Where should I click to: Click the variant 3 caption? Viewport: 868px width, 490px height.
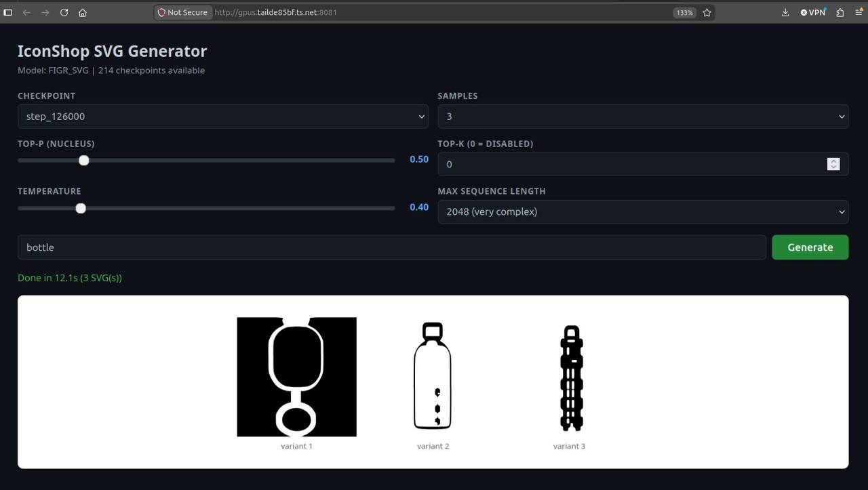click(569, 446)
